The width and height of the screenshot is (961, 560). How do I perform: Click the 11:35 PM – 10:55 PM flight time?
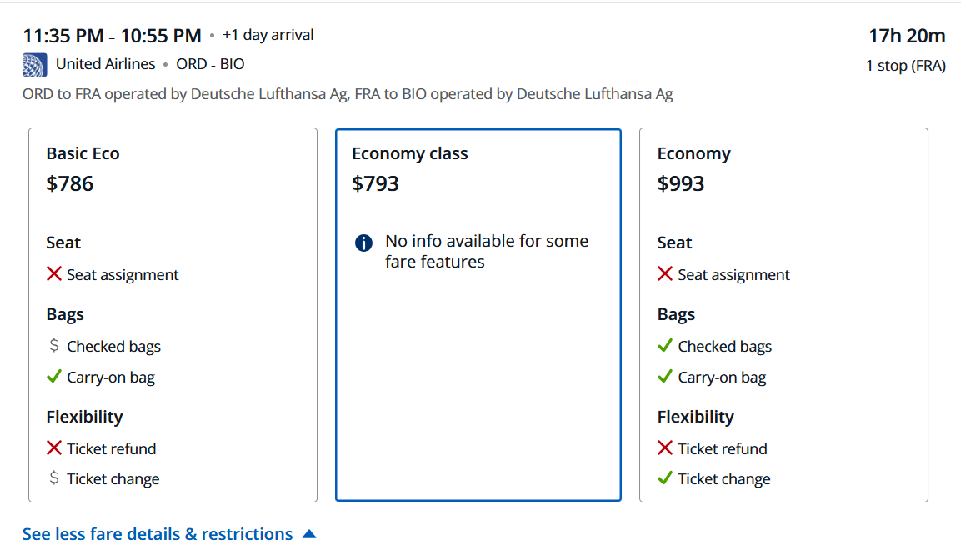click(112, 36)
